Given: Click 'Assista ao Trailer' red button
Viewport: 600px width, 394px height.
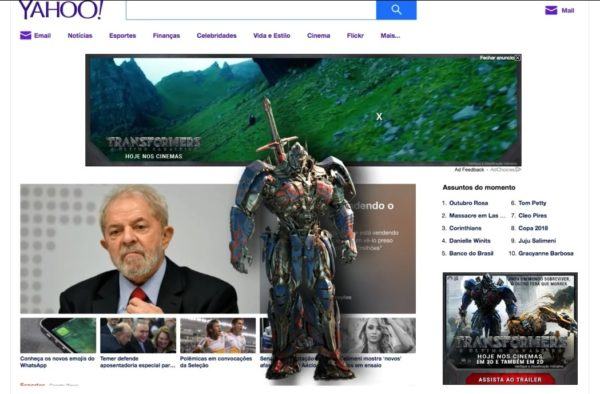Looking at the screenshot, I should point(510,379).
